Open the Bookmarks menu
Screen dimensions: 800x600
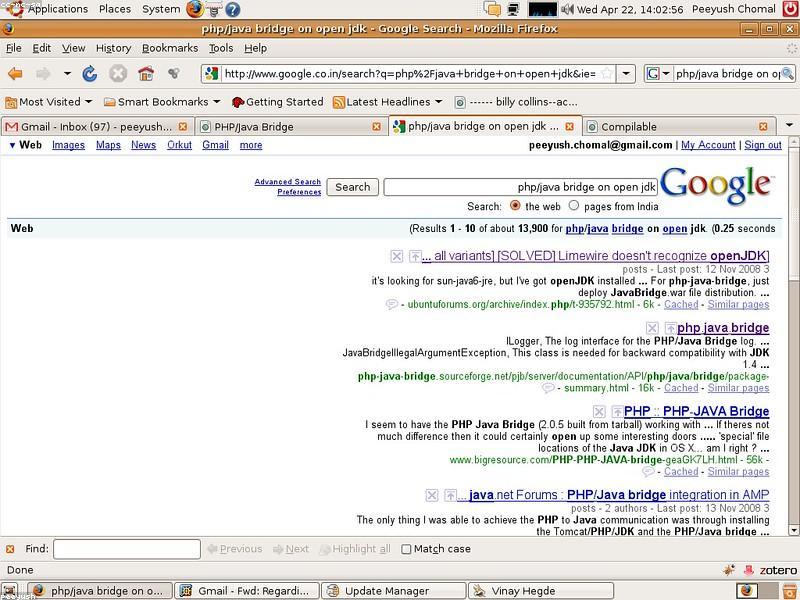pos(170,48)
